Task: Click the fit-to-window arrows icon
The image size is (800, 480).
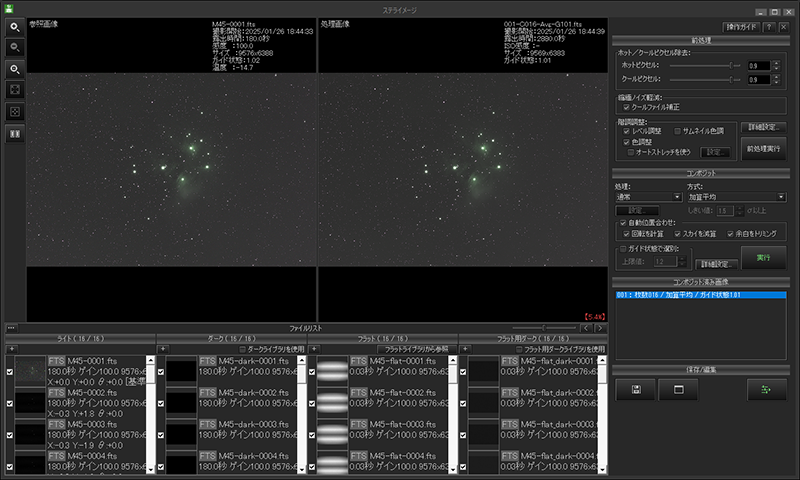Action: tap(15, 90)
